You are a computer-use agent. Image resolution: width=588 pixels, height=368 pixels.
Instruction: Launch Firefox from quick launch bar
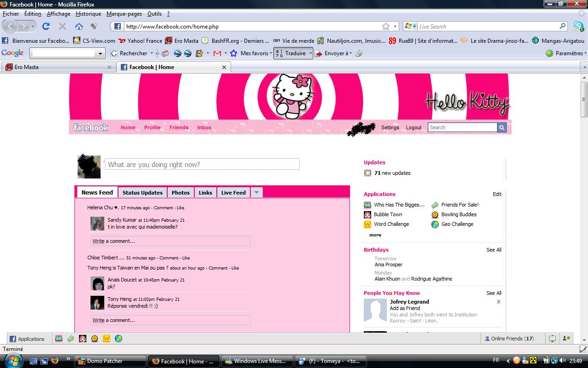click(x=54, y=361)
